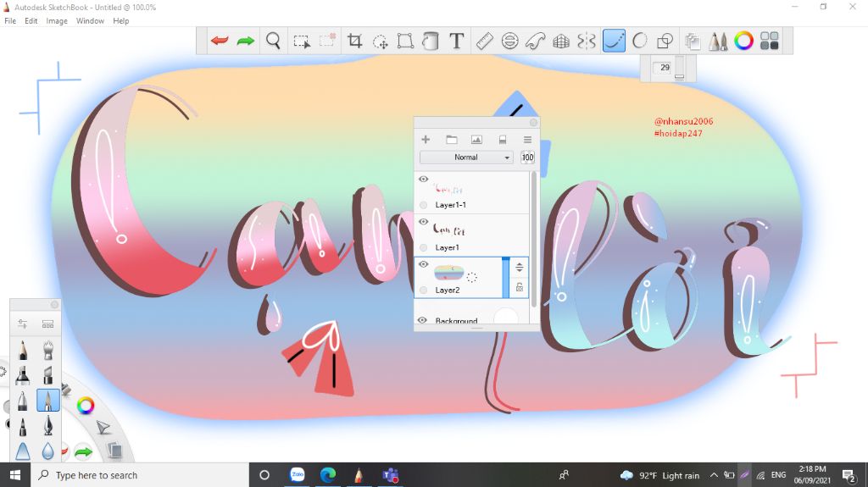Hide Layer2 via its eye icon
The height and width of the screenshot is (487, 868).
[424, 264]
